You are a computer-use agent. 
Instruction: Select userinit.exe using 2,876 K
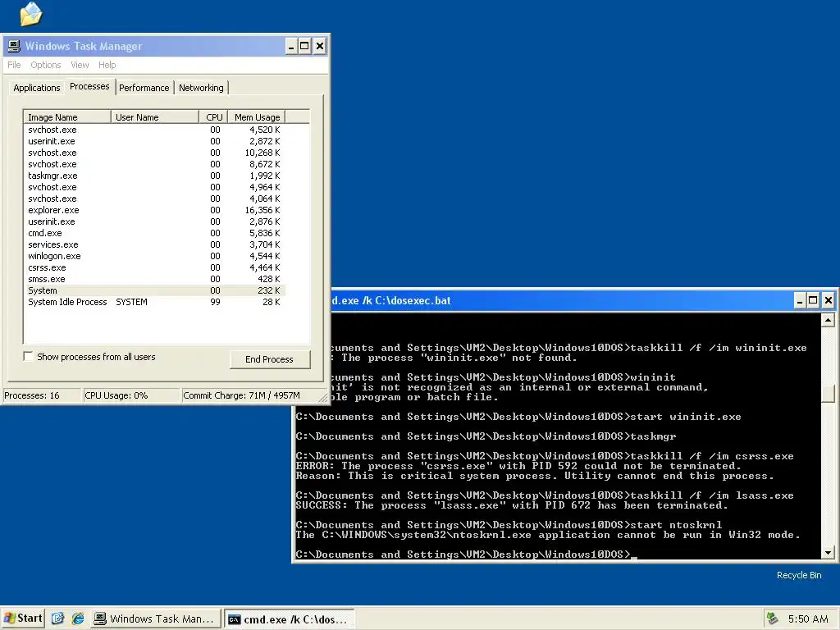click(x=154, y=221)
